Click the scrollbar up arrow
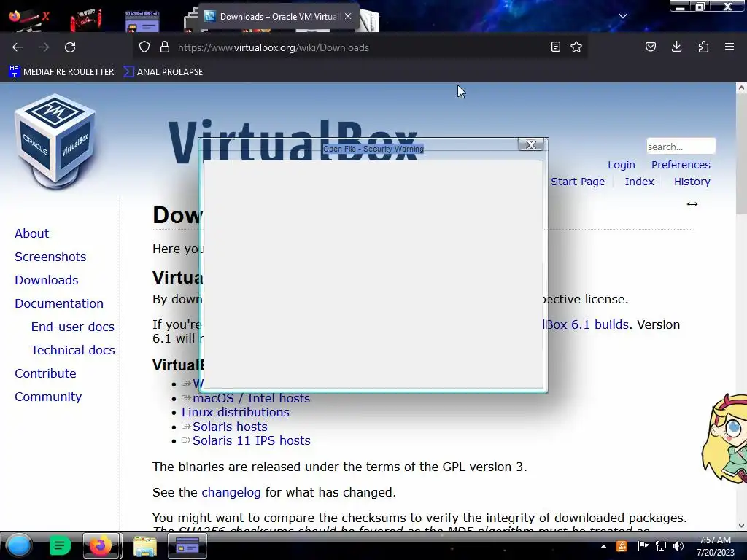This screenshot has width=747, height=560. [741, 87]
